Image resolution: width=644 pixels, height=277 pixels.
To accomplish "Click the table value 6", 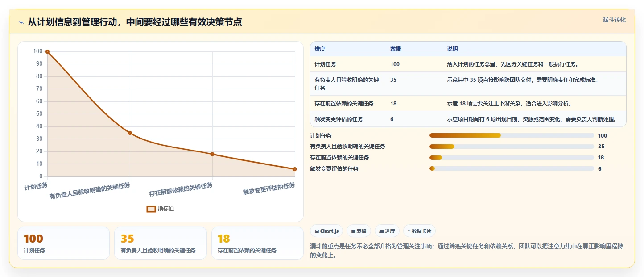I will pyautogui.click(x=392, y=119).
